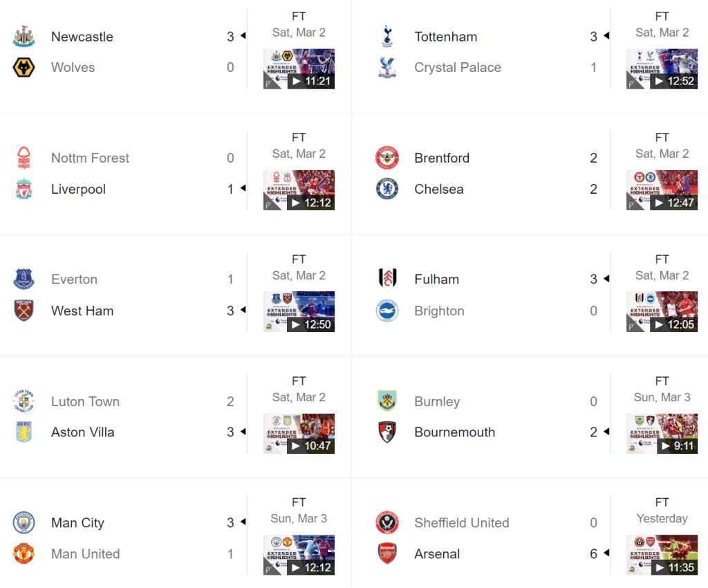Image resolution: width=708 pixels, height=588 pixels.
Task: Click the Chelsea club crest
Action: pyautogui.click(x=387, y=189)
